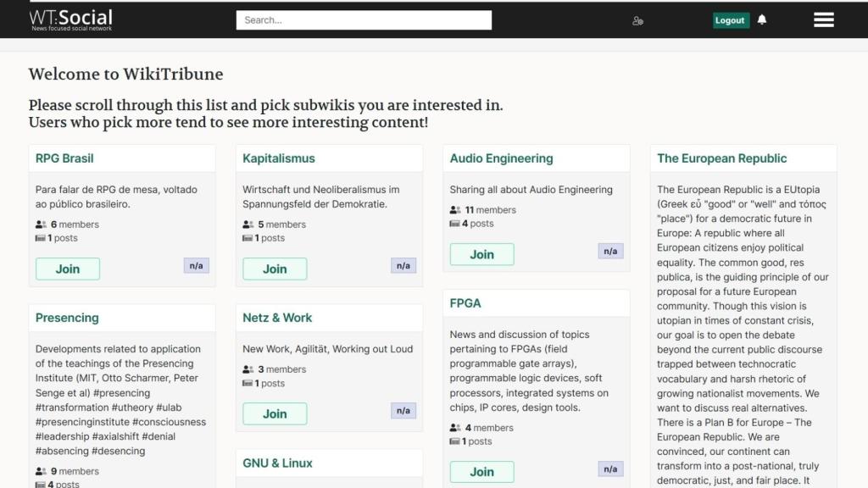The width and height of the screenshot is (868, 488).
Task: Join the RPG Brasil subwiki
Action: tap(68, 269)
